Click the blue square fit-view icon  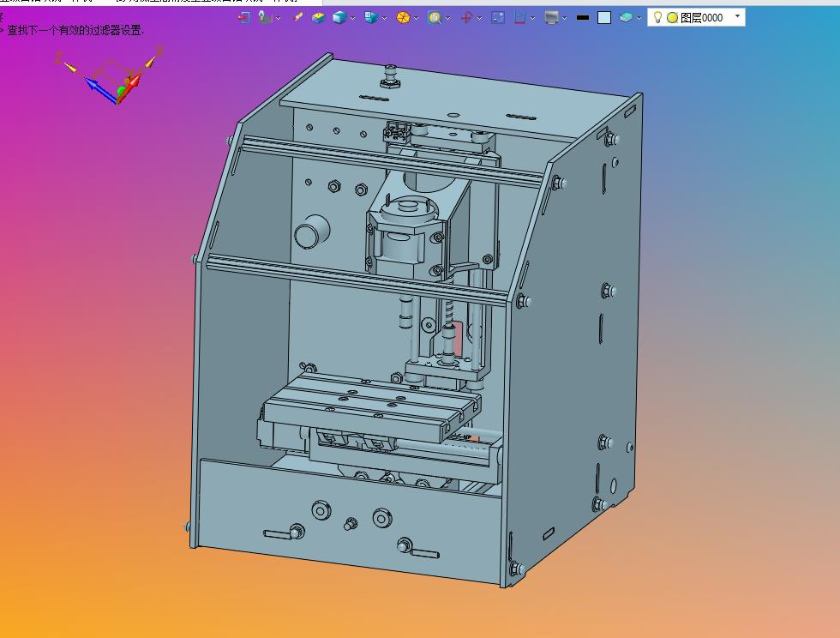pos(498,18)
